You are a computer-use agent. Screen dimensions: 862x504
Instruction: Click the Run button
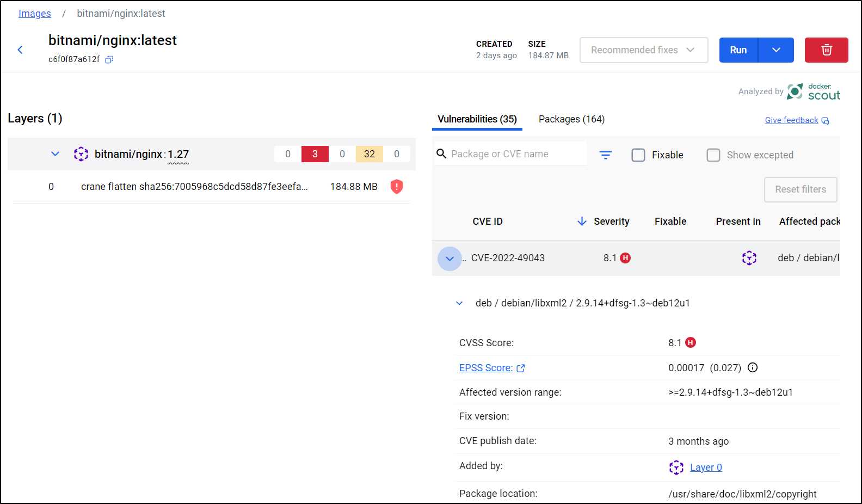pos(738,50)
